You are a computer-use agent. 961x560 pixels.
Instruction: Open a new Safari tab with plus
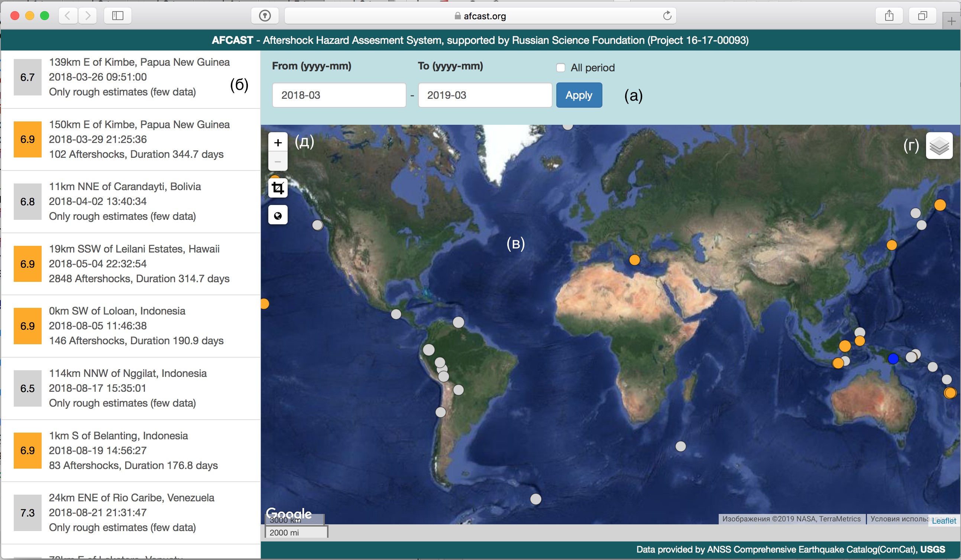(x=951, y=21)
